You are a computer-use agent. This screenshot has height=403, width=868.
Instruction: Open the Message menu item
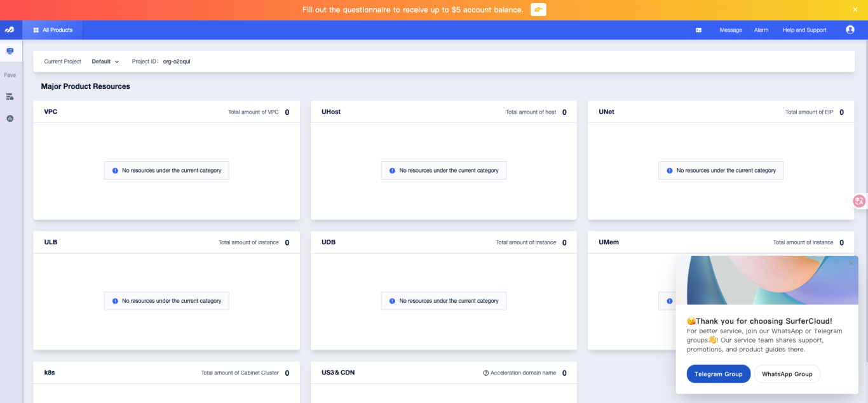click(x=731, y=30)
